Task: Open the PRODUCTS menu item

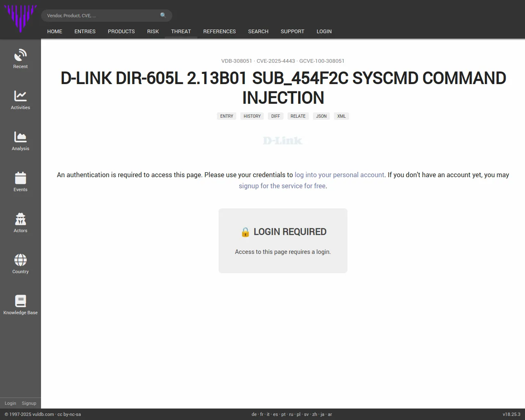Action: [x=121, y=31]
